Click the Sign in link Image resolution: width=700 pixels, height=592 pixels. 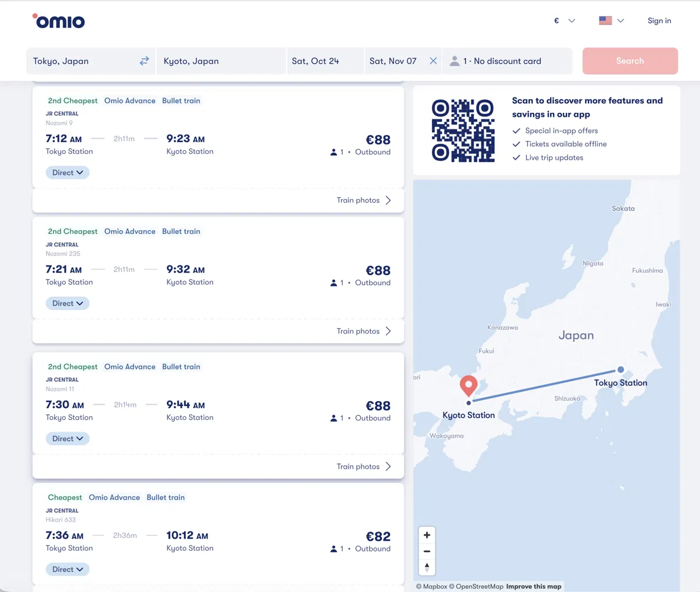(x=659, y=21)
